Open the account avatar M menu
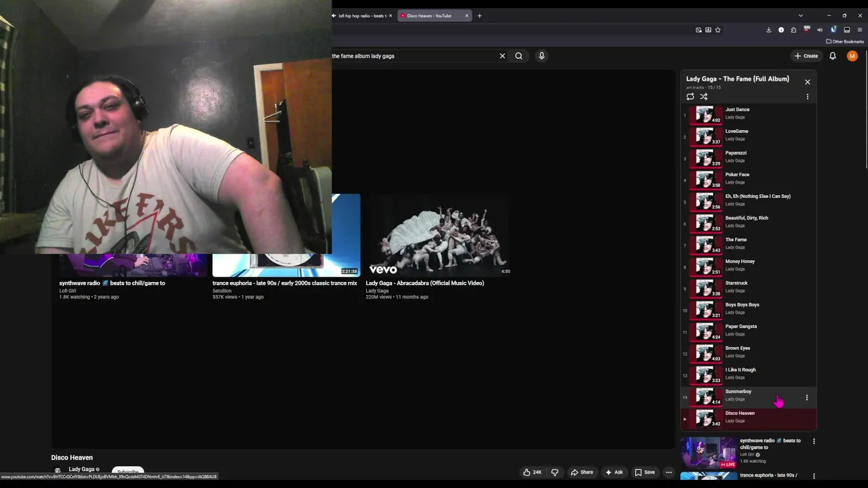 [x=852, y=56]
